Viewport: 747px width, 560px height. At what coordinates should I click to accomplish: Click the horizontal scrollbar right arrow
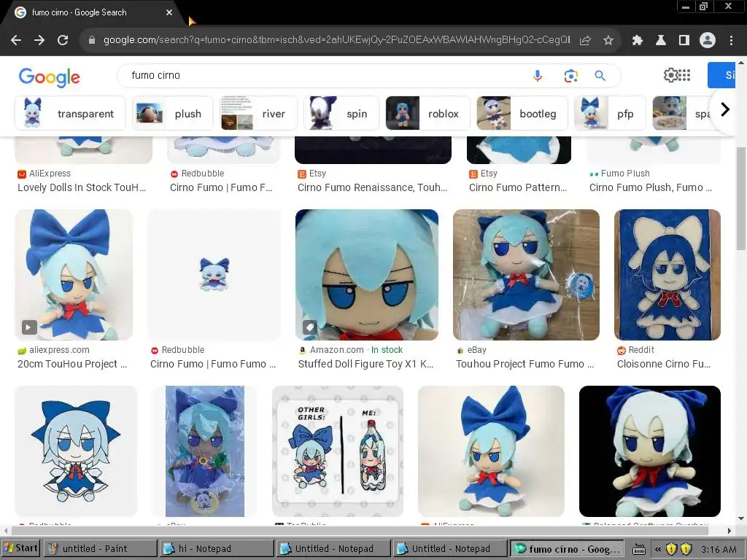coord(729,531)
